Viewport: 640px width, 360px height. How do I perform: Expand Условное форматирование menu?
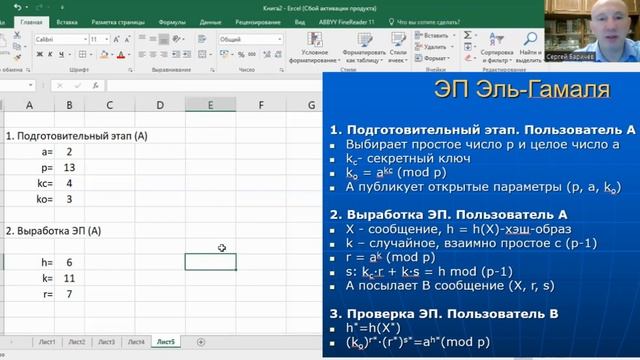pyautogui.click(x=314, y=48)
